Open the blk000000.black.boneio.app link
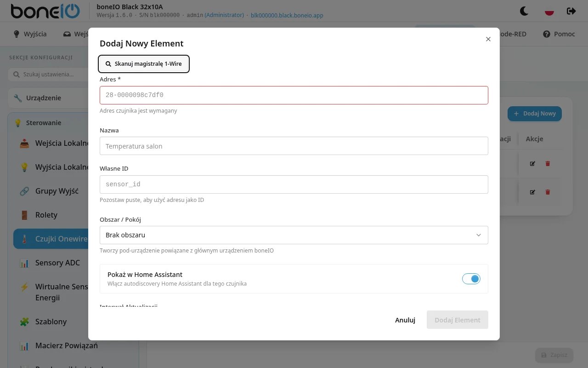 pos(287,15)
